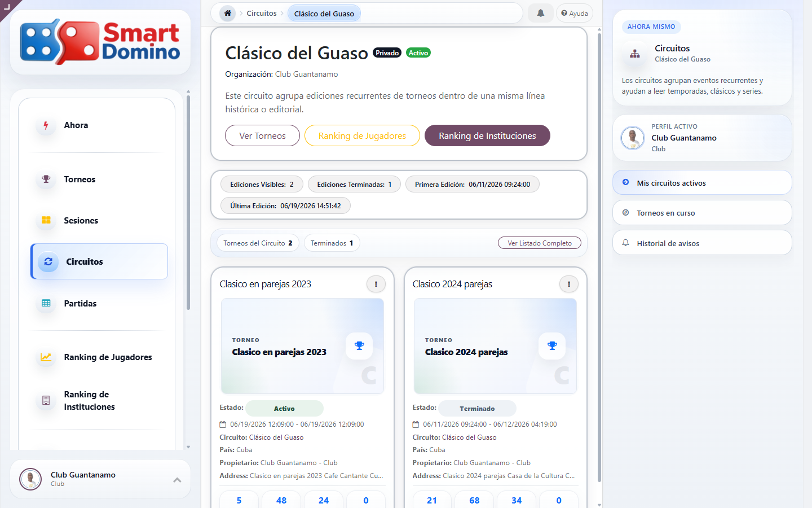Open the yellow Ranking de Jugadores button
The height and width of the screenshot is (508, 812).
pyautogui.click(x=362, y=135)
